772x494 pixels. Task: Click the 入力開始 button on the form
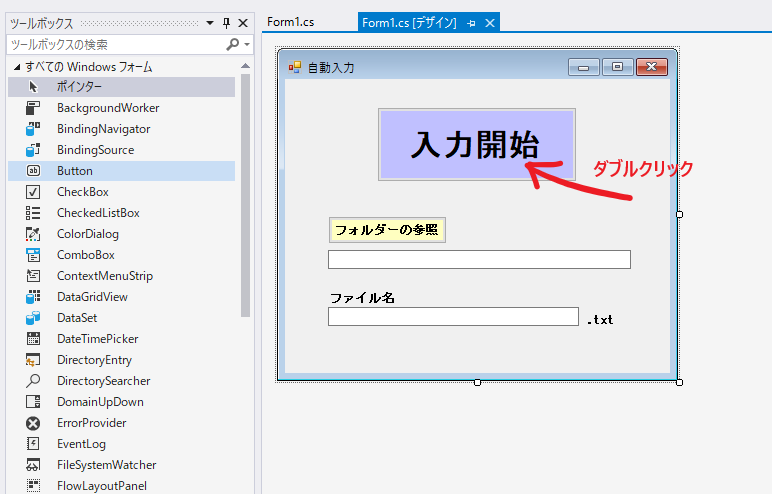coord(477,145)
